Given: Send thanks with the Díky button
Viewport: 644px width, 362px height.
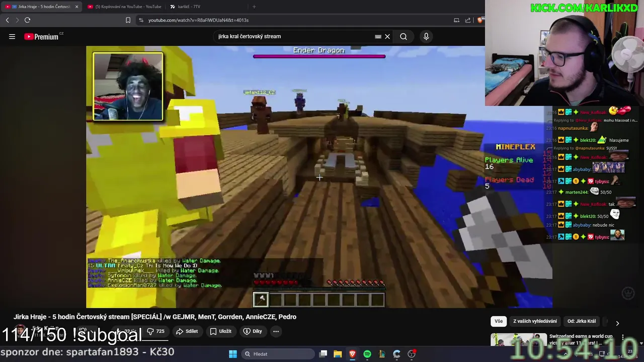Looking at the screenshot, I should coord(253,331).
